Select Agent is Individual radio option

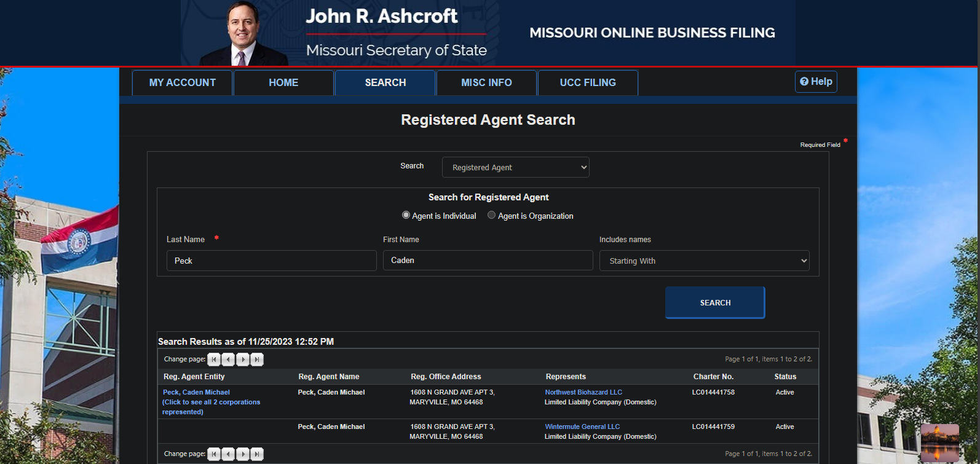tap(406, 215)
